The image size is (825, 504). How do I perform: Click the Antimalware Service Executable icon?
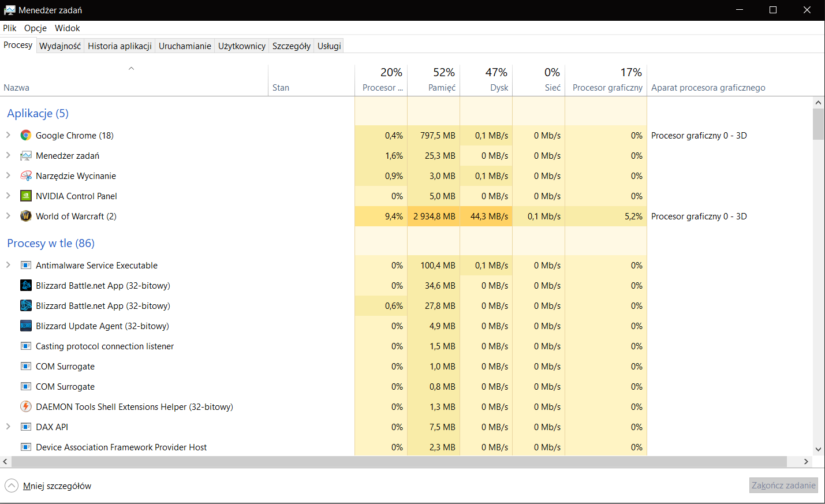(x=25, y=265)
